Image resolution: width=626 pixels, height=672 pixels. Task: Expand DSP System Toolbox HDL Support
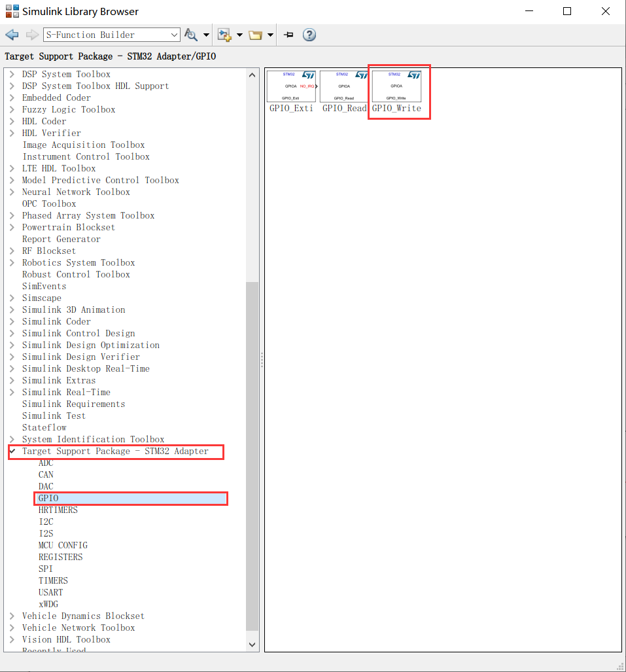[12, 86]
